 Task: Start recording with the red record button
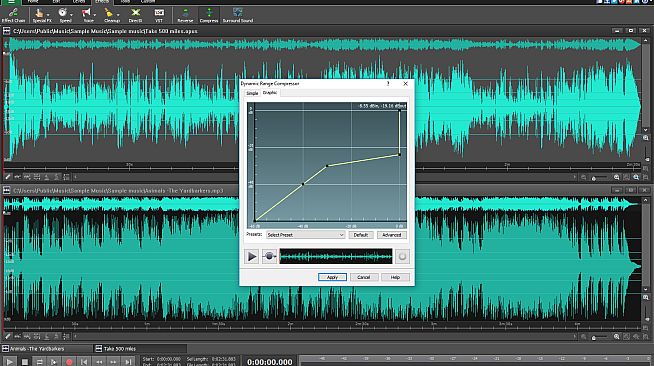pos(69,362)
